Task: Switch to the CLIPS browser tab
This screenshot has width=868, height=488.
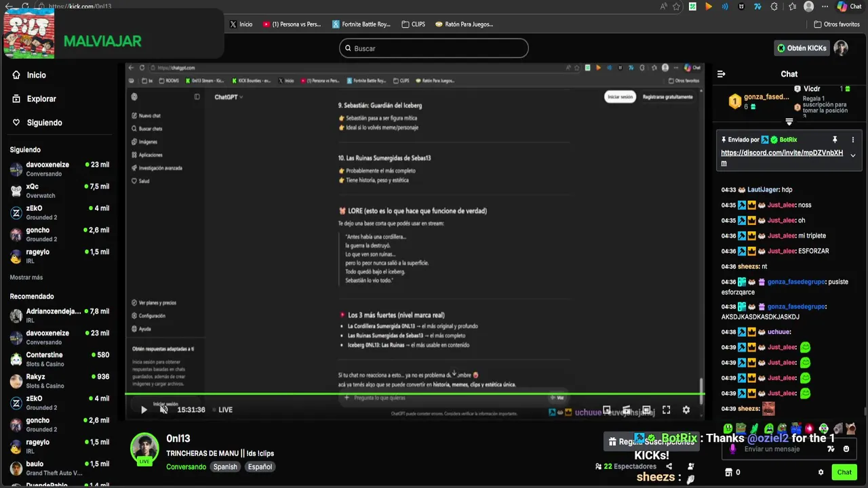Action: (x=413, y=24)
